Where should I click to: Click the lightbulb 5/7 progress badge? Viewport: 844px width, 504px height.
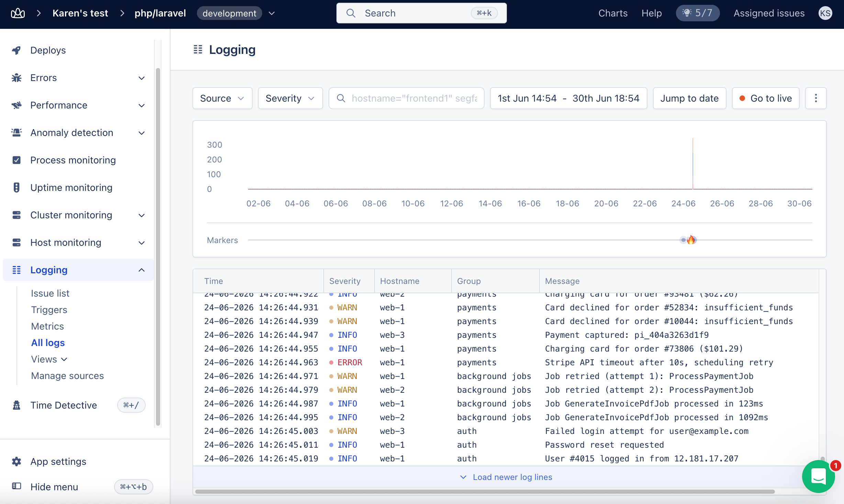697,13
